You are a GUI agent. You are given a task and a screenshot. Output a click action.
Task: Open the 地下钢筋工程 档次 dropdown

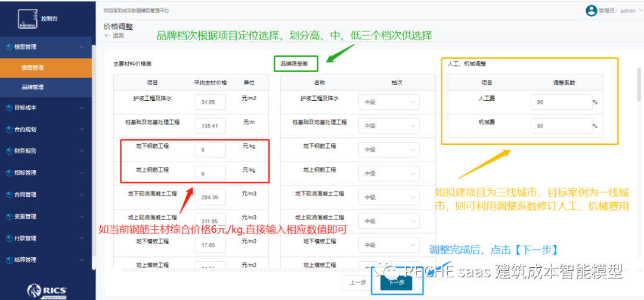point(389,150)
